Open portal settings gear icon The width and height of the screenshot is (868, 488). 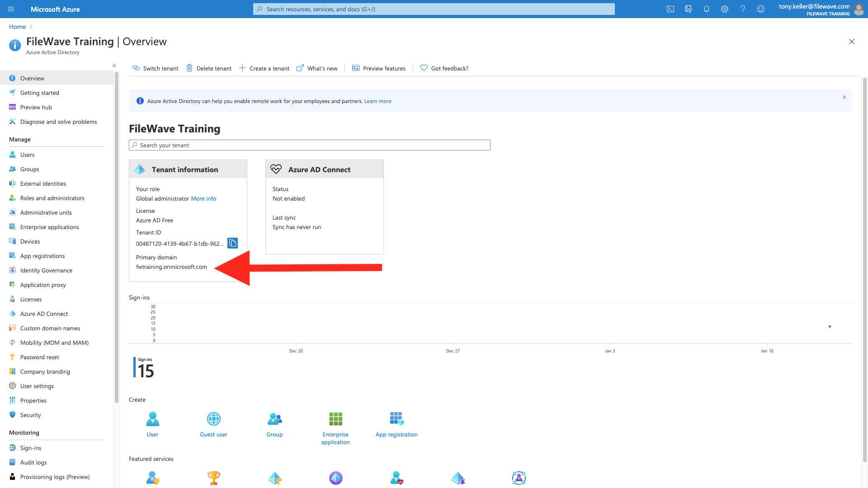point(725,9)
